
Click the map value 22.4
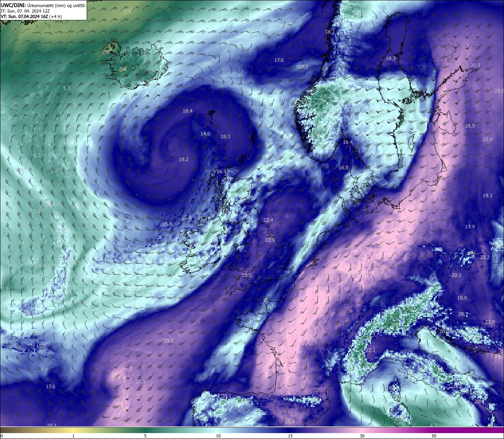coord(268,220)
